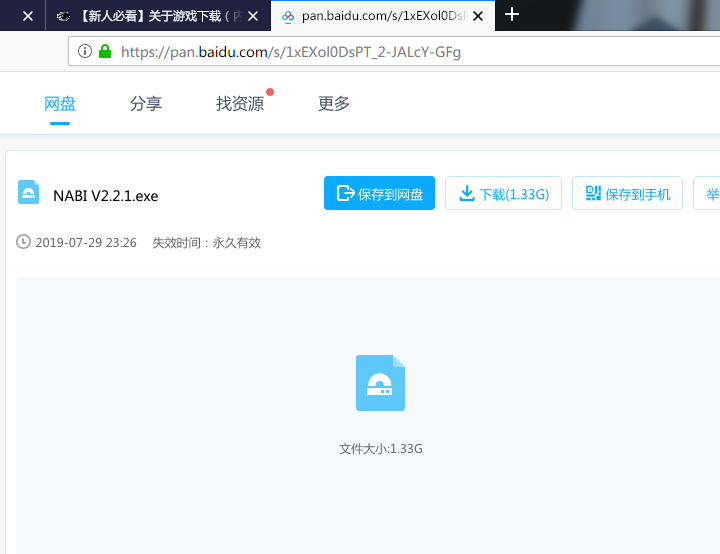720x554 pixels.
Task: Click the favicon of 新人必看 tab
Action: tap(63, 17)
